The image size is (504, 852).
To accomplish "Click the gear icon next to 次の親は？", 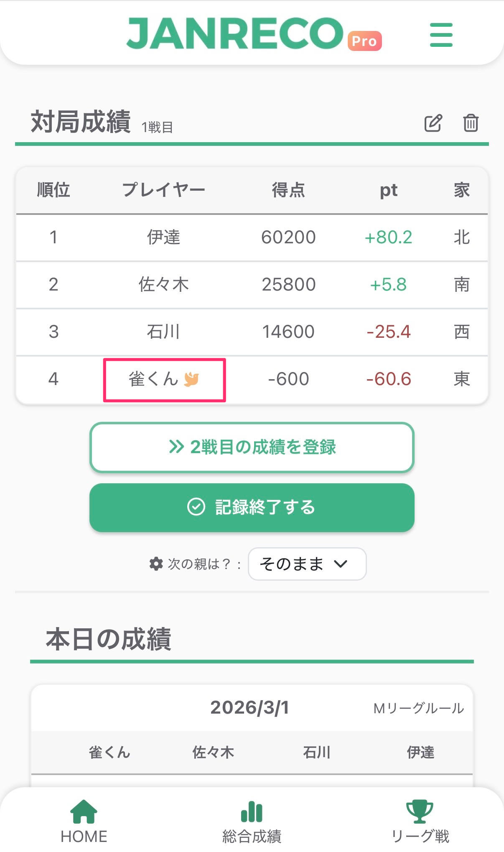I will pos(156,564).
